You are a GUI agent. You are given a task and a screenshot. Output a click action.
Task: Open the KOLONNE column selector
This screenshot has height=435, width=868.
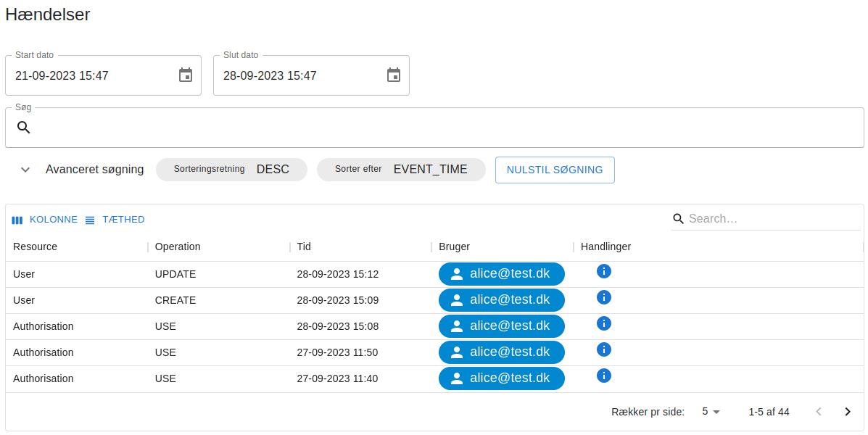click(45, 220)
